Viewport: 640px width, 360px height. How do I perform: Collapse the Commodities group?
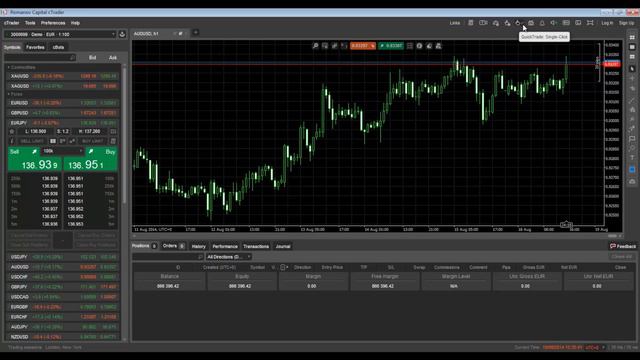[9, 67]
